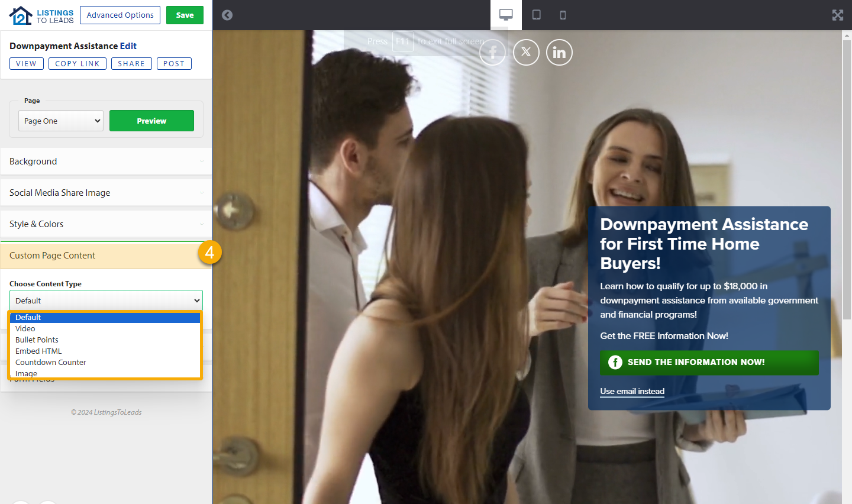Open Choose Content Type dropdown
852x504 pixels.
[106, 301]
